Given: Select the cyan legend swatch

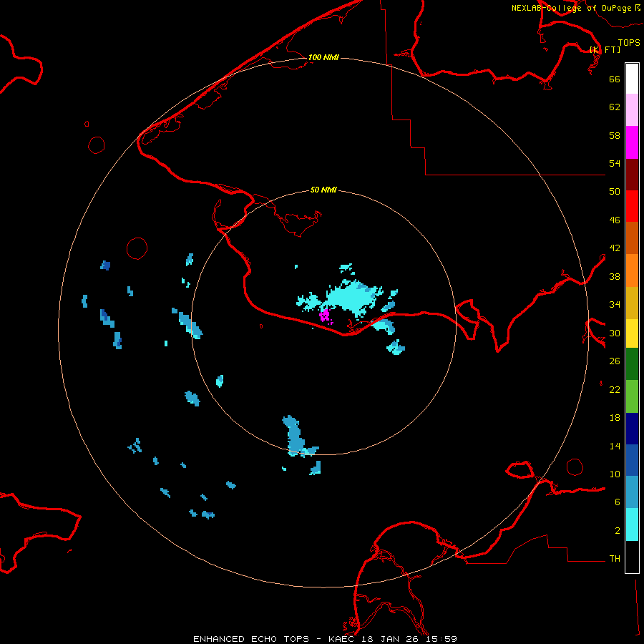Looking at the screenshot, I should point(632,525).
